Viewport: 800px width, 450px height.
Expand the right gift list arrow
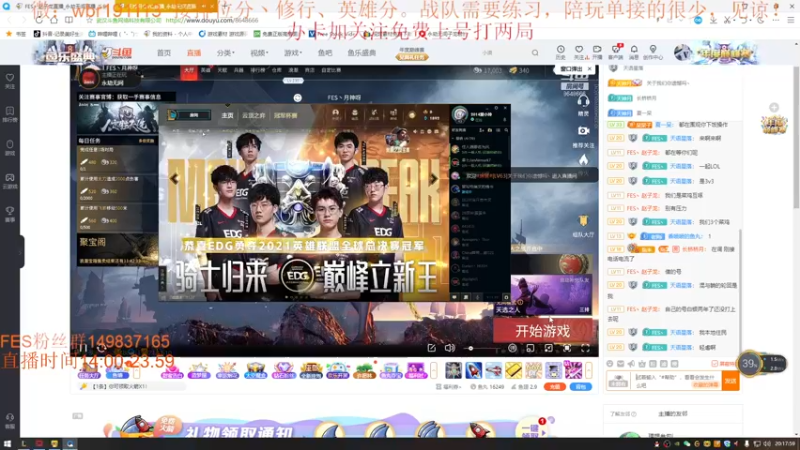point(589,370)
